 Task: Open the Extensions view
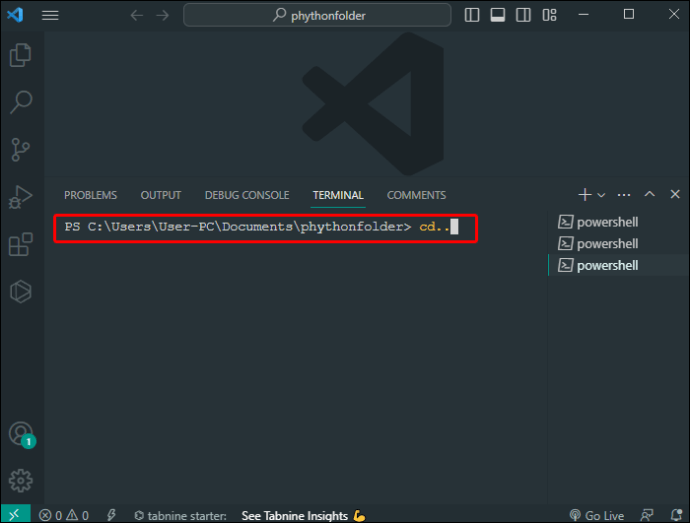(20, 244)
